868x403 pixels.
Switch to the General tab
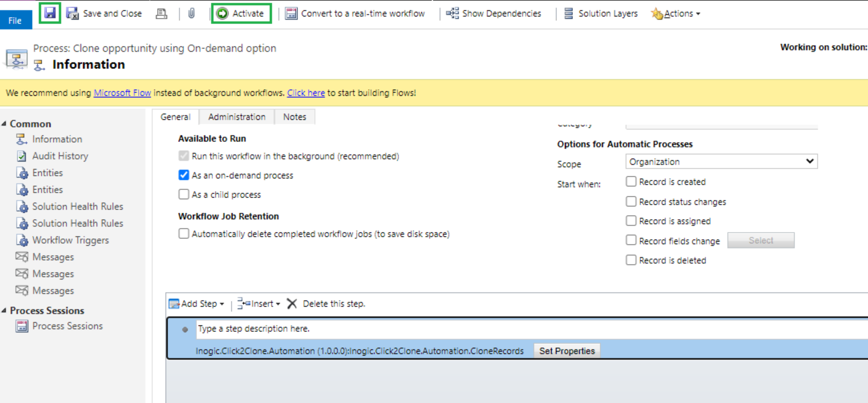pos(175,117)
